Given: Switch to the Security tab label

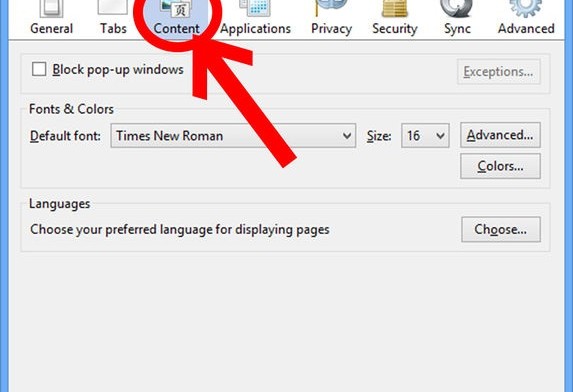Looking at the screenshot, I should click(x=395, y=29).
